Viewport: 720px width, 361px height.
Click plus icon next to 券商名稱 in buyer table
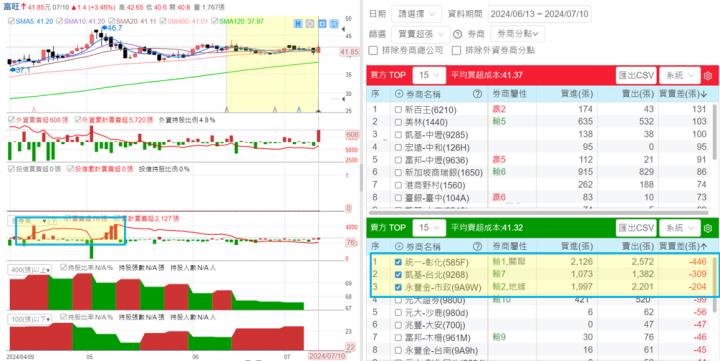click(399, 94)
